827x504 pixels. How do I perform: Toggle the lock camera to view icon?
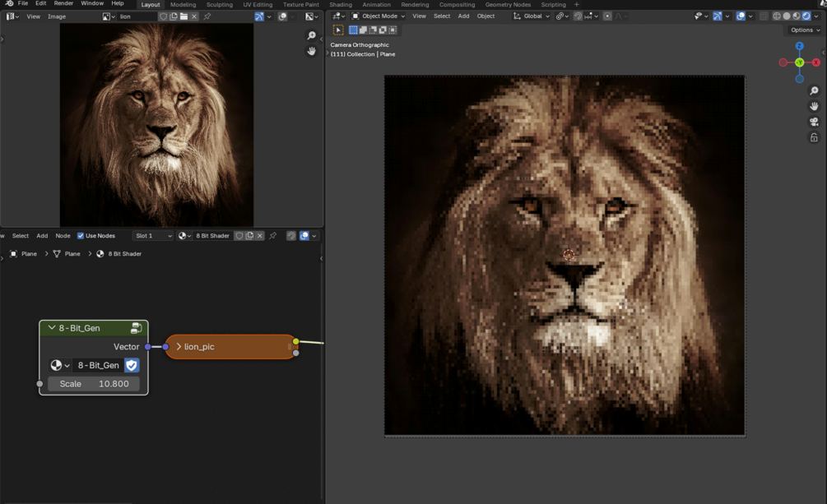(814, 137)
